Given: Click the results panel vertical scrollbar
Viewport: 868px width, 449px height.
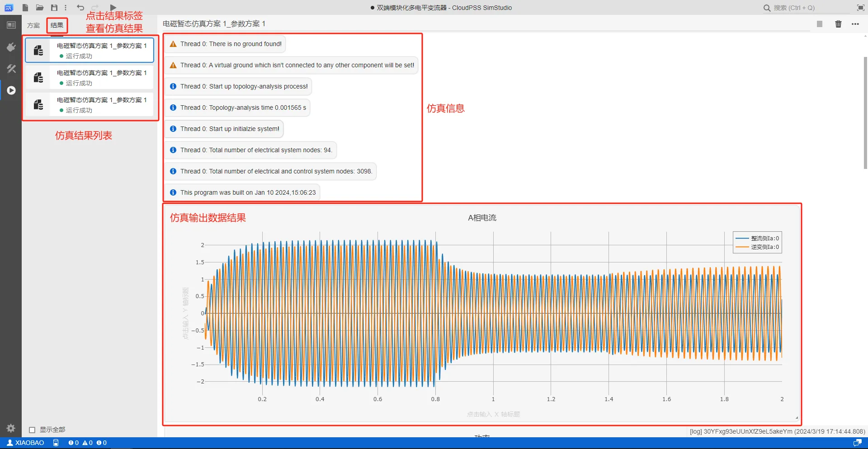Looking at the screenshot, I should click(865, 113).
